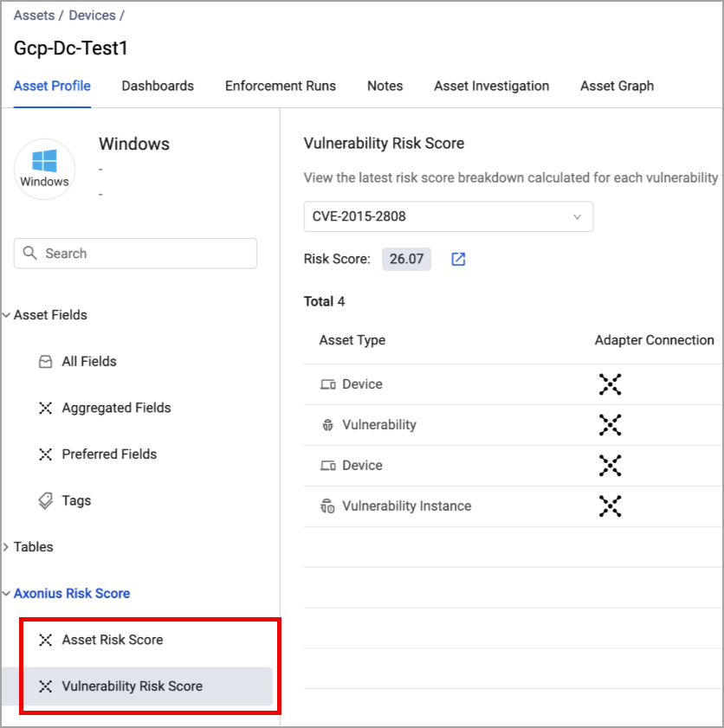The width and height of the screenshot is (724, 728).
Task: Switch to the Dashboards tab
Action: pos(158,86)
